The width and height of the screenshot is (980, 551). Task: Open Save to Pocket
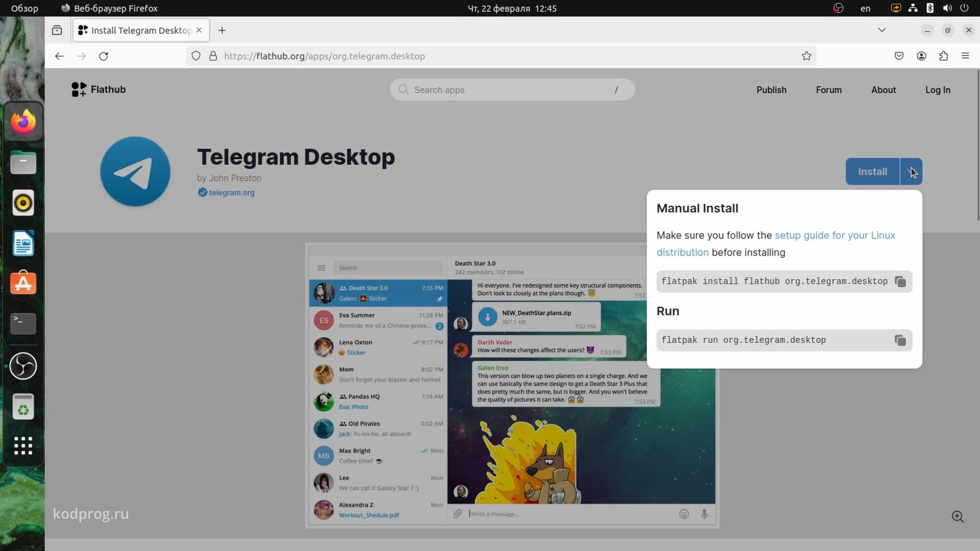(x=899, y=56)
